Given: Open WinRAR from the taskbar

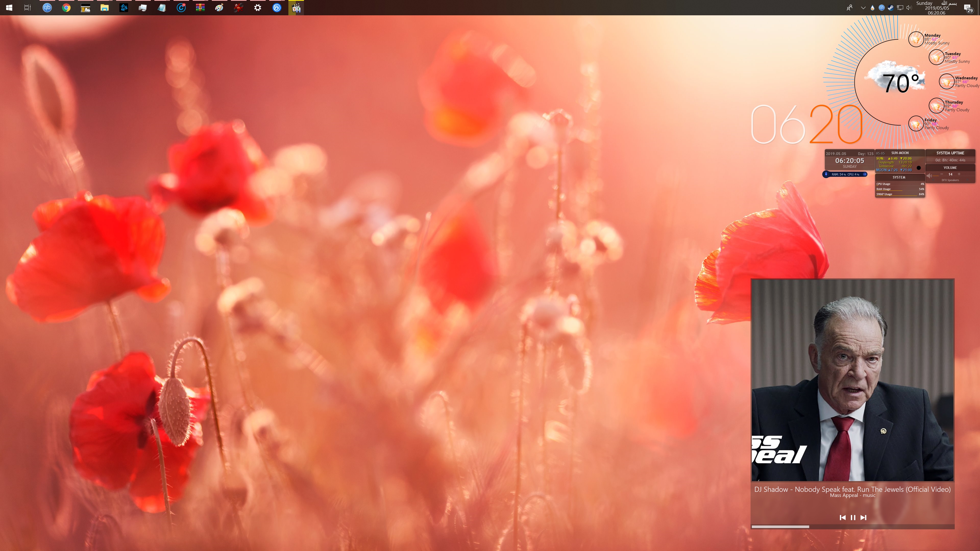Looking at the screenshot, I should [200, 8].
